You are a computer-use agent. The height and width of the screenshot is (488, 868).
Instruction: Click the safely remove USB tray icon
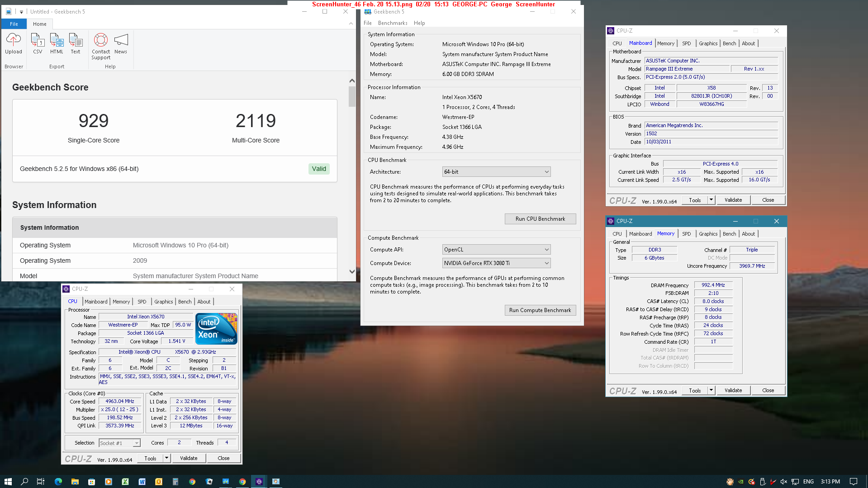[x=762, y=482]
